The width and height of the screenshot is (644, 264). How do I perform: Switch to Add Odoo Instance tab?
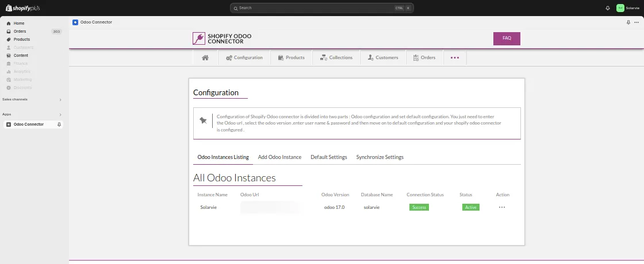(x=279, y=157)
